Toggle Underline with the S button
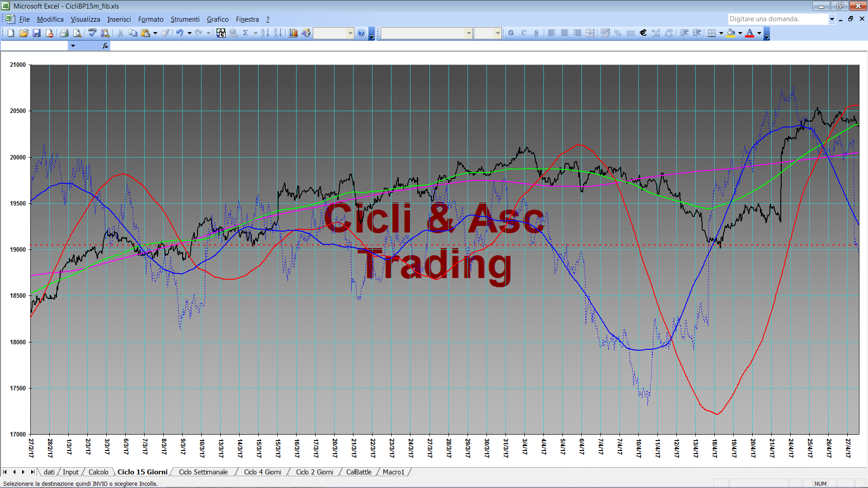The image size is (868, 488). tap(537, 33)
